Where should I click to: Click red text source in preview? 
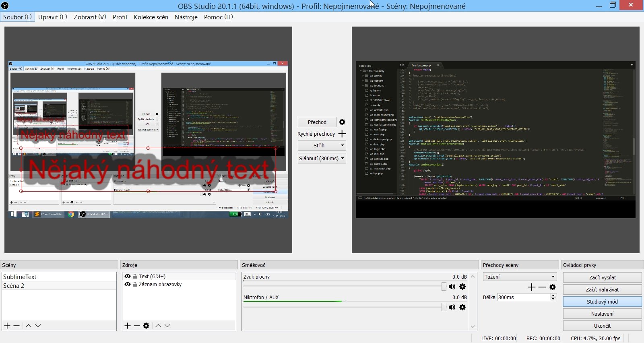click(148, 169)
